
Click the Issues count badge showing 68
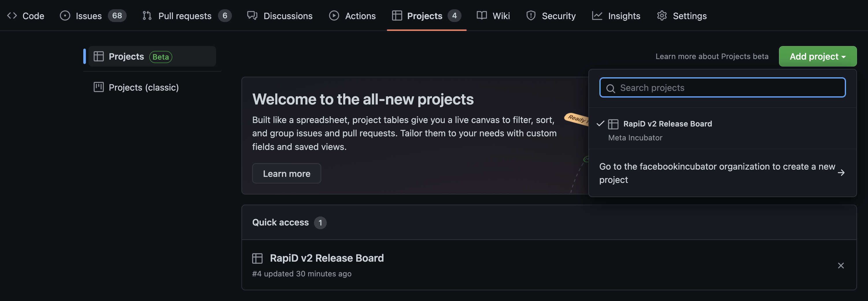(117, 16)
